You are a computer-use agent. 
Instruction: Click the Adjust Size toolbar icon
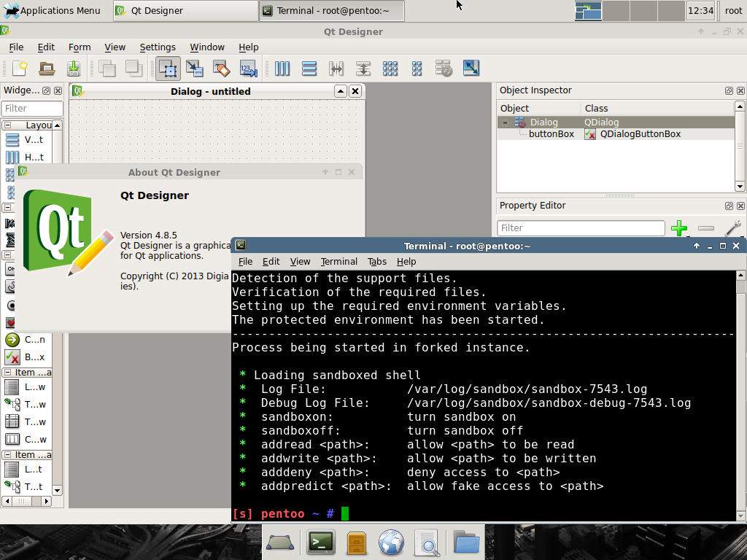coord(471,69)
